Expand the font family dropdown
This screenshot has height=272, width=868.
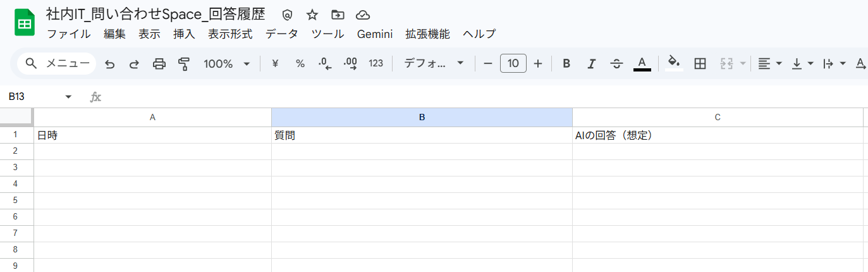tap(434, 63)
